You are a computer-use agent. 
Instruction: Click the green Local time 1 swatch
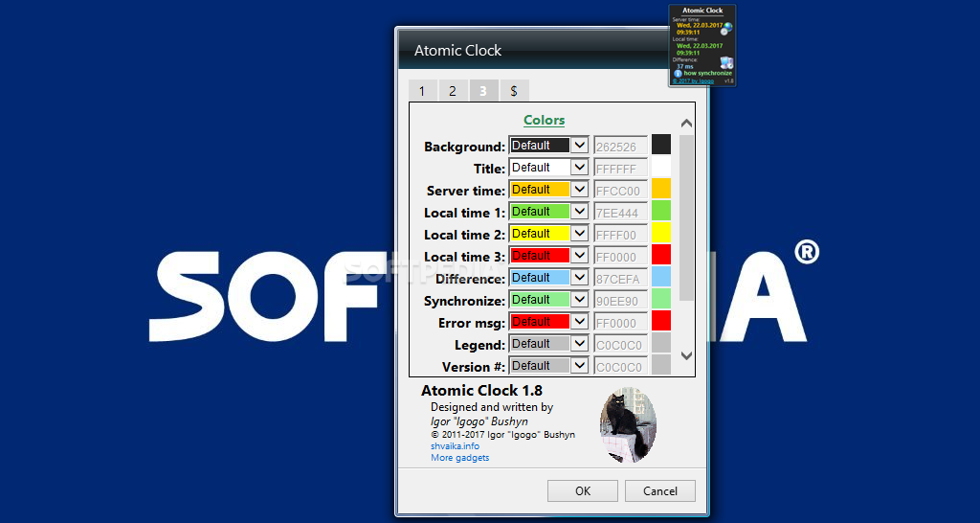point(661,211)
